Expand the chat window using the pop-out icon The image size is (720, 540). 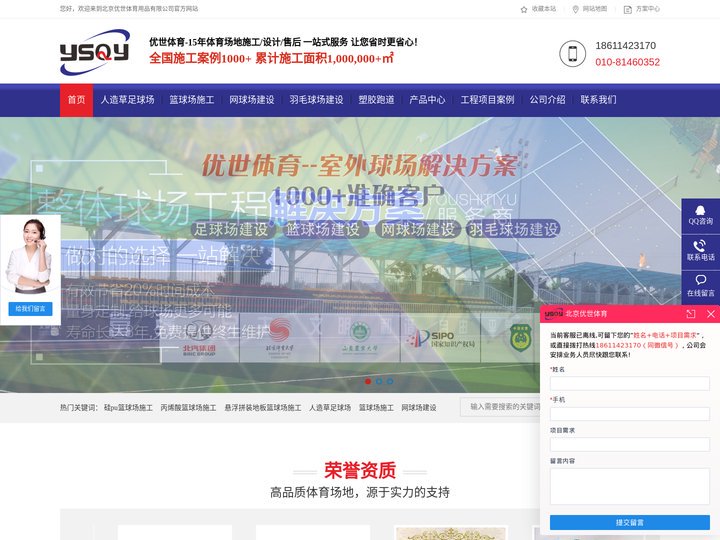691,314
